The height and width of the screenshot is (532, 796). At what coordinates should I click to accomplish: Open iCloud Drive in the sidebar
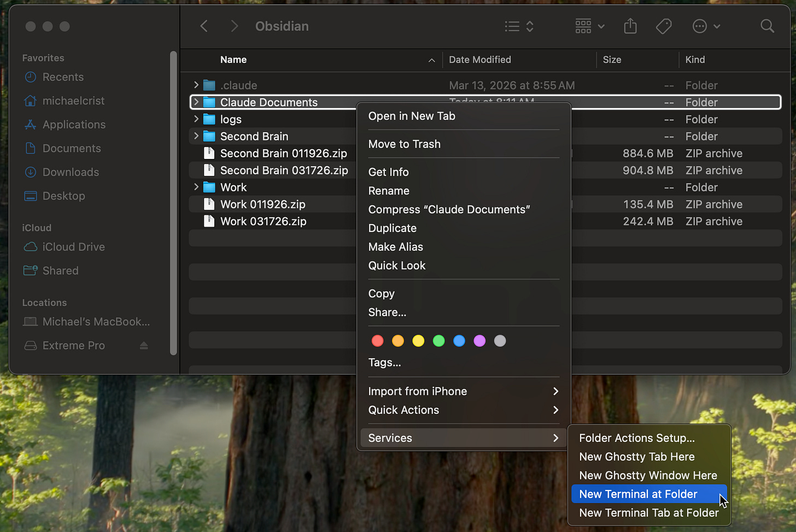pyautogui.click(x=73, y=247)
